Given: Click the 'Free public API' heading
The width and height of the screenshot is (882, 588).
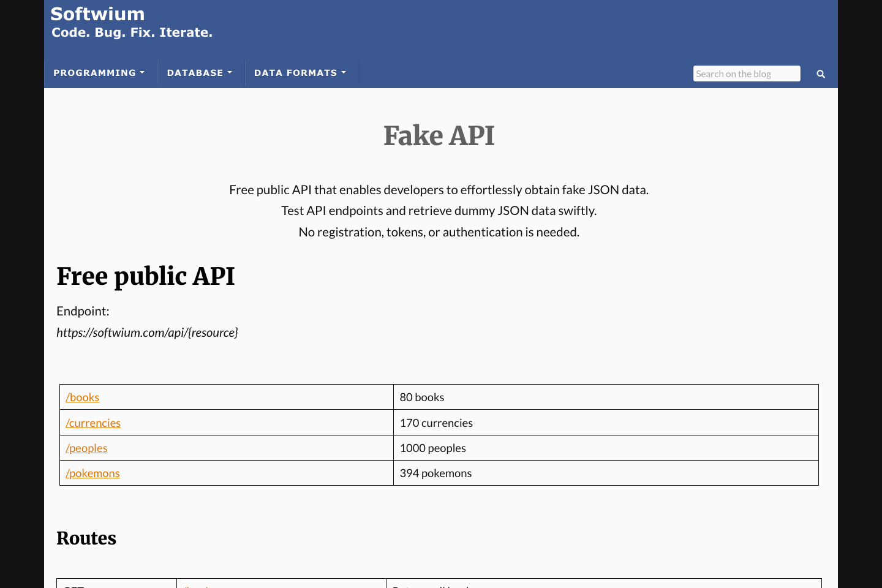Looking at the screenshot, I should [146, 277].
